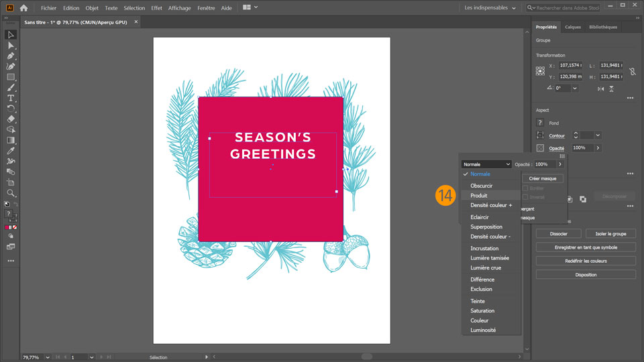644x362 pixels.
Task: Open the Effet menu
Action: pos(156,8)
